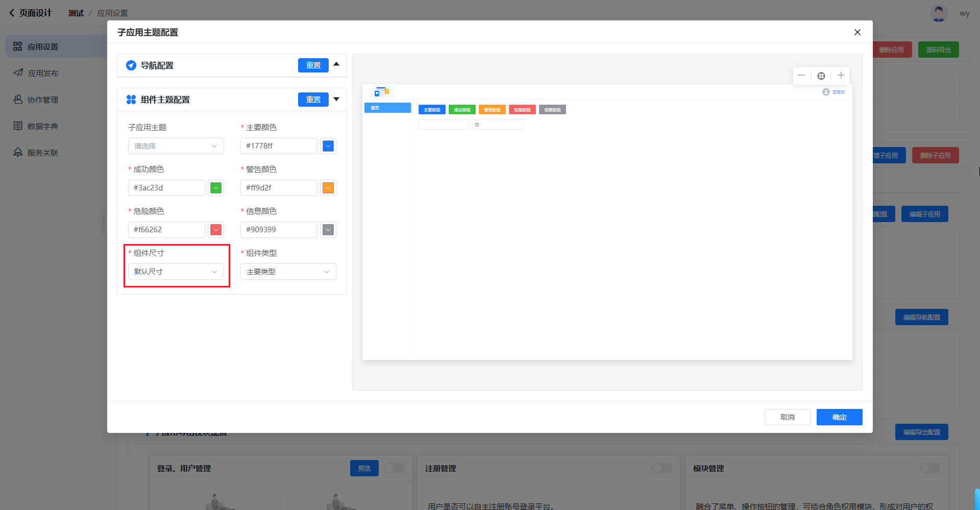Image resolution: width=980 pixels, height=510 pixels.
Task: Click the 取消 button
Action: click(787, 417)
